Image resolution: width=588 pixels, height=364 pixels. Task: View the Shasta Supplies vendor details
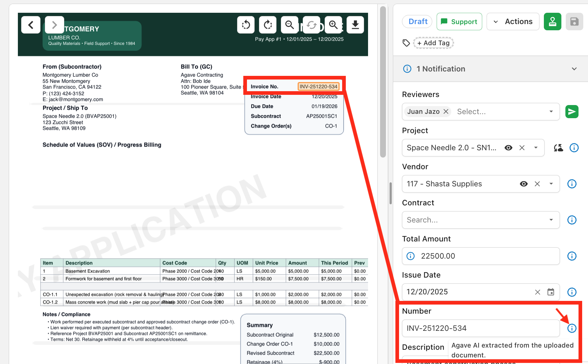tap(524, 184)
